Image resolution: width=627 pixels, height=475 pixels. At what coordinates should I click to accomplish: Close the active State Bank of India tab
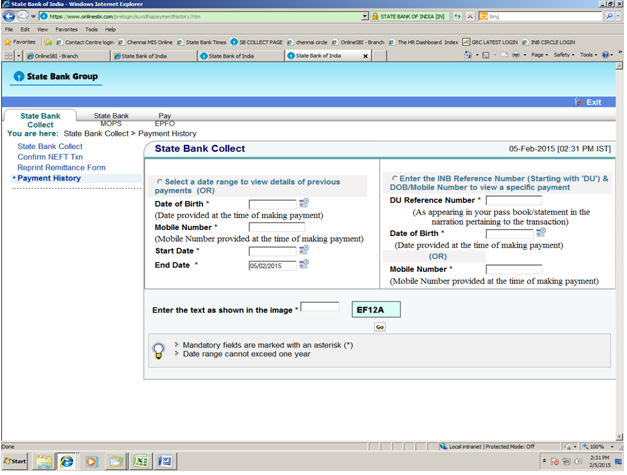coord(365,56)
